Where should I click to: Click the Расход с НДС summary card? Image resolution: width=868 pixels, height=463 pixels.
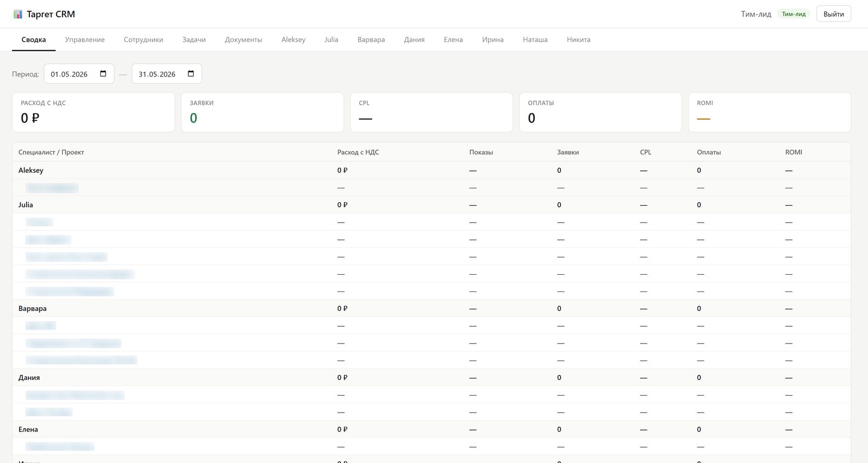(93, 112)
